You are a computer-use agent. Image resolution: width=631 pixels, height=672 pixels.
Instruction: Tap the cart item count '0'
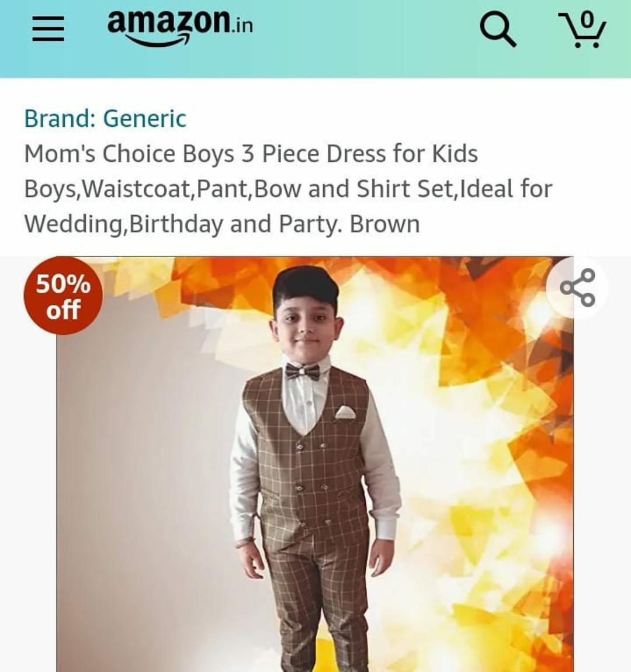[586, 19]
